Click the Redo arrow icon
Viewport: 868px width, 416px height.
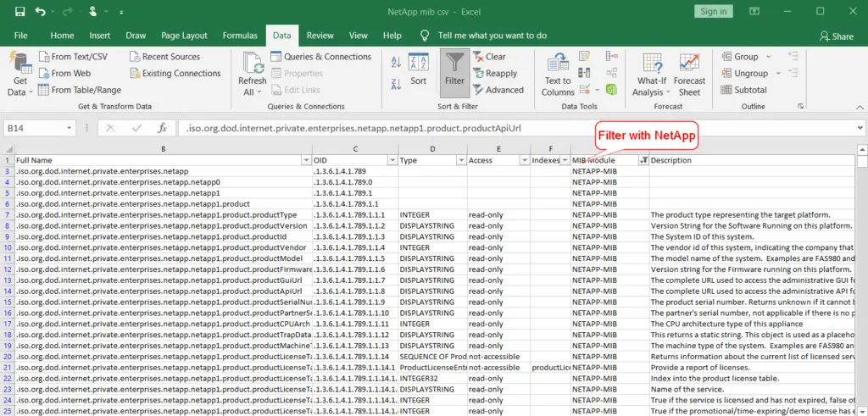(68, 12)
